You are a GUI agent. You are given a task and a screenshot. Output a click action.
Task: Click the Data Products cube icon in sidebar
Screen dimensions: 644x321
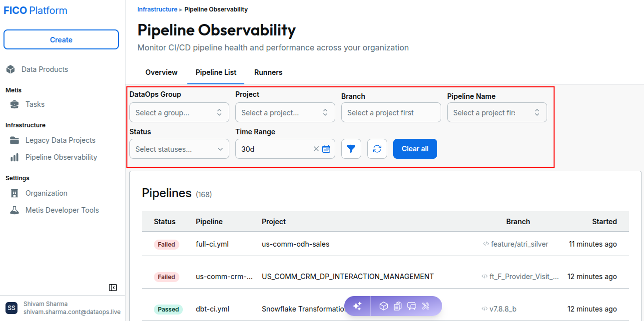pos(10,69)
